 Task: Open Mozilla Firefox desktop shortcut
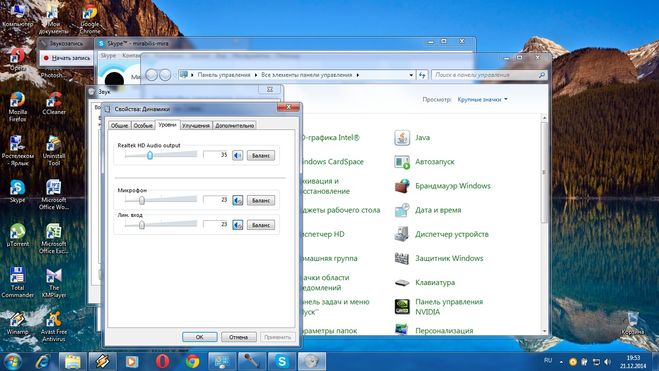coord(17,107)
